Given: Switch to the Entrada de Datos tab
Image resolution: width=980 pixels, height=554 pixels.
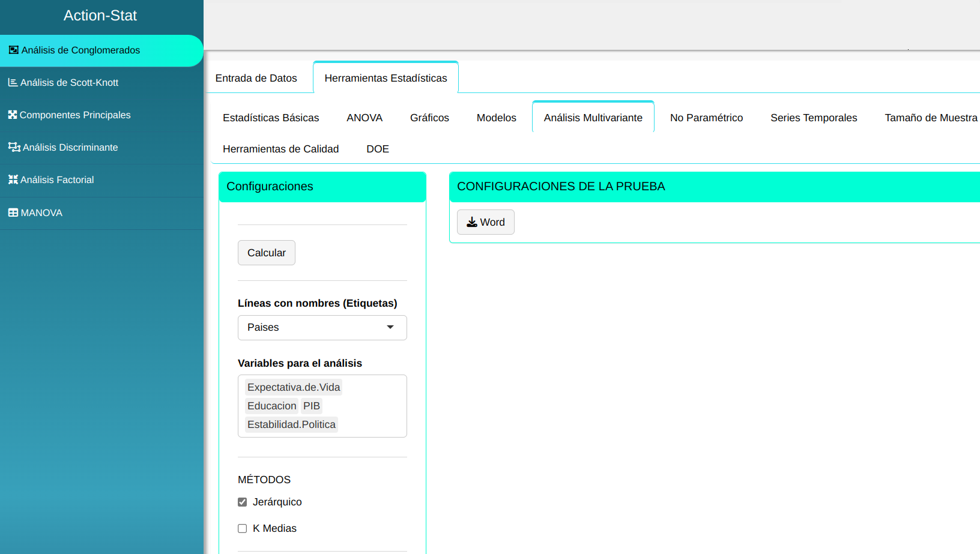Looking at the screenshot, I should click(256, 78).
